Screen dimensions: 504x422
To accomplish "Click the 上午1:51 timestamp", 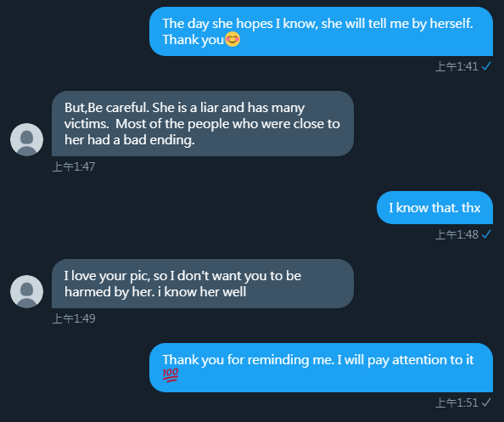I will tap(456, 402).
